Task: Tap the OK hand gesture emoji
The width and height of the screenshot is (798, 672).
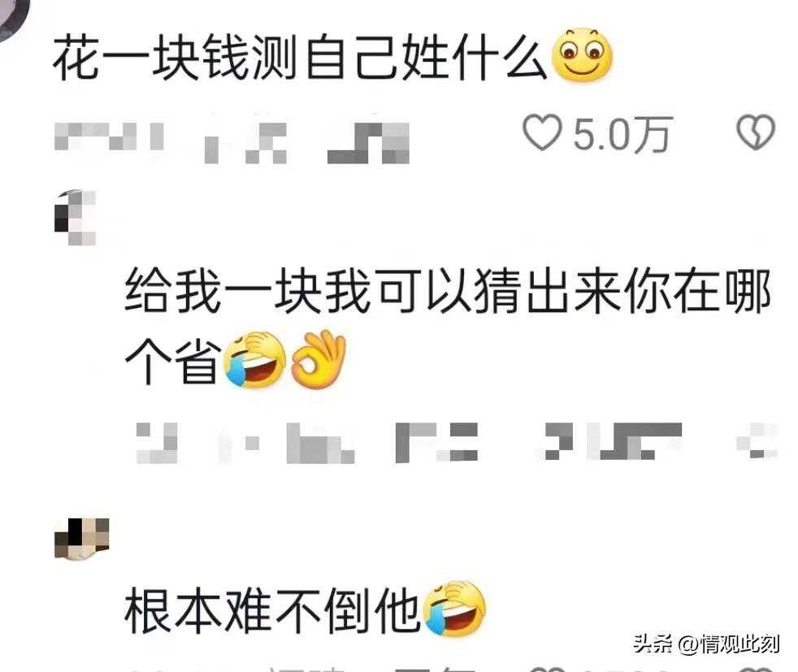Action: 319,360
